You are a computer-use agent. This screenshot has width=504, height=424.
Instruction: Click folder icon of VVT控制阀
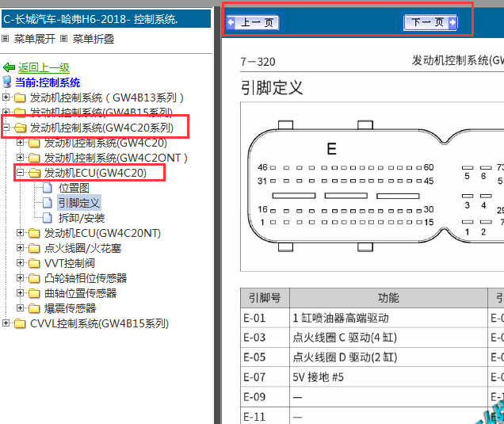pos(34,263)
